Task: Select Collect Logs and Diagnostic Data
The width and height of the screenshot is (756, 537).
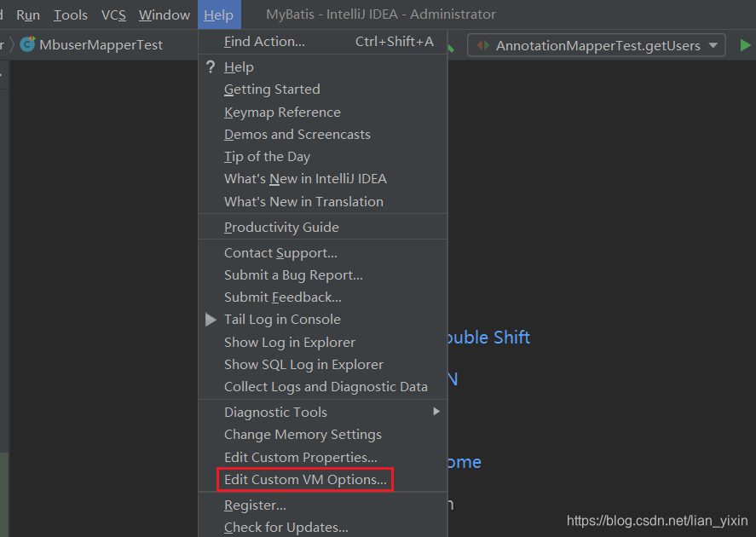Action: point(322,387)
